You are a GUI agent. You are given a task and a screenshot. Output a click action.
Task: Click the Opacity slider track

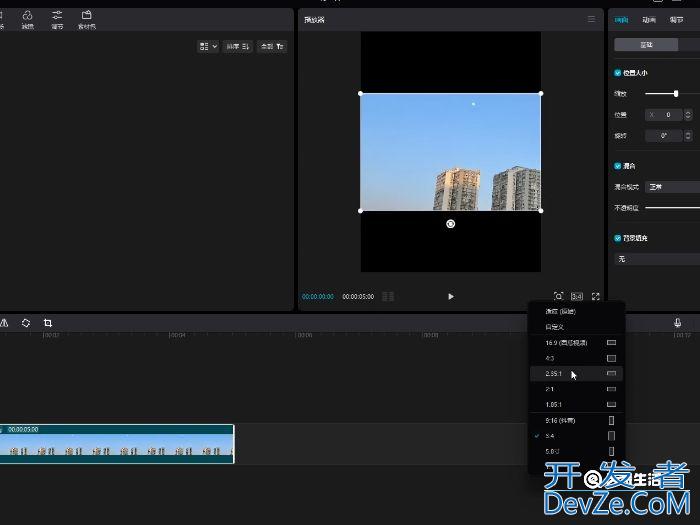tap(672, 208)
